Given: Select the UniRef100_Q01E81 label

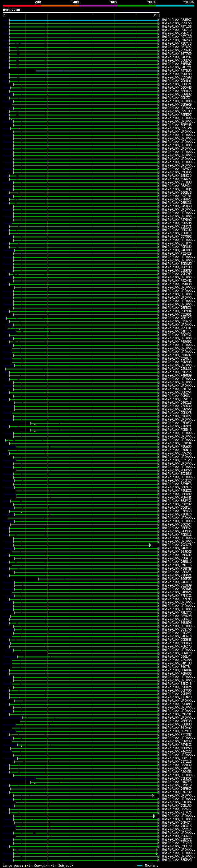Looking at the screenshot, I should (x=177, y=328).
